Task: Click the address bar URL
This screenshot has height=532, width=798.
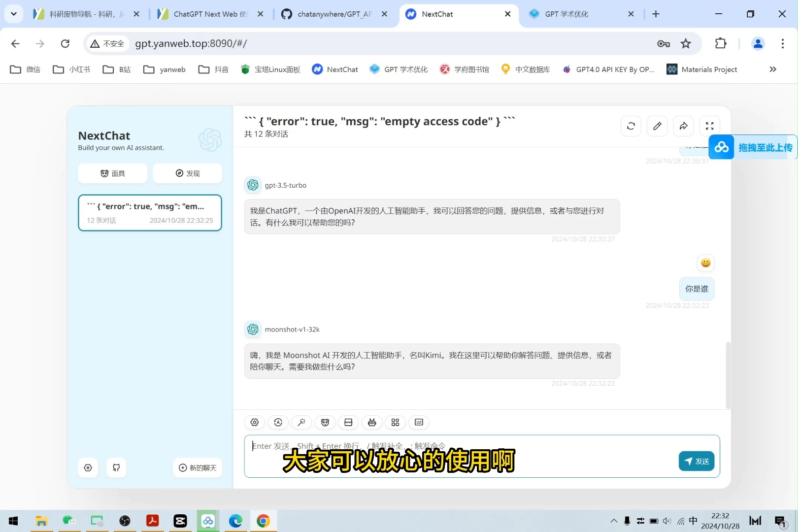Action: [191, 43]
